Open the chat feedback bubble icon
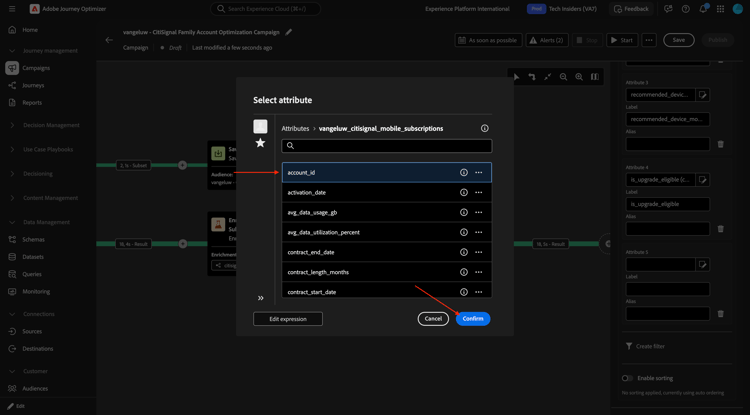 (668, 9)
